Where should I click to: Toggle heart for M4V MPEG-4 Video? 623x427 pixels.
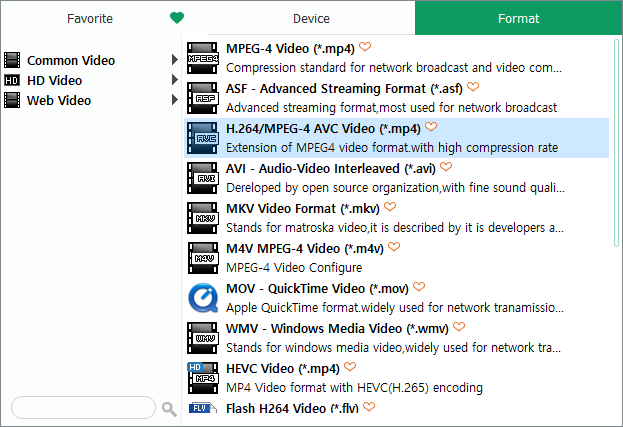394,247
